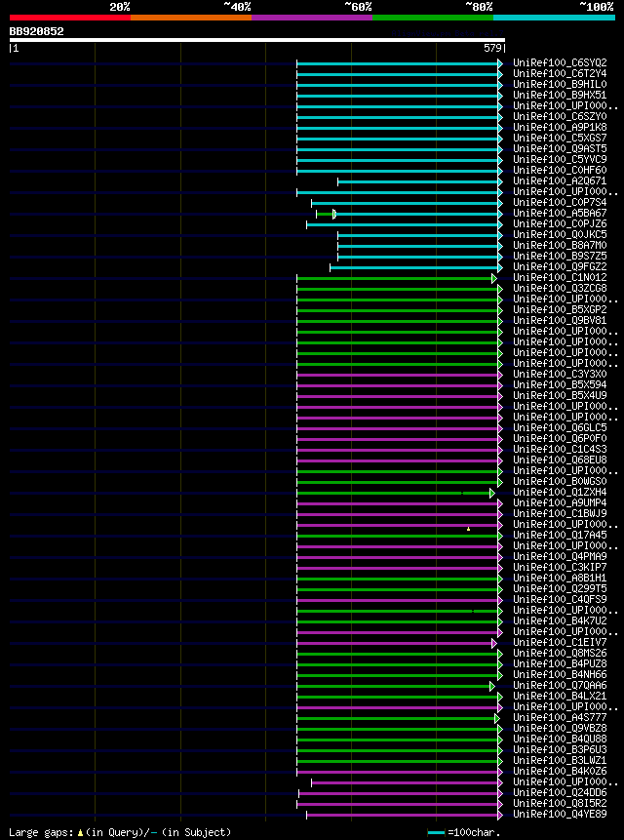Select UniRef100_C3Y3X0
This screenshot has width=624, height=840.
tap(560, 374)
